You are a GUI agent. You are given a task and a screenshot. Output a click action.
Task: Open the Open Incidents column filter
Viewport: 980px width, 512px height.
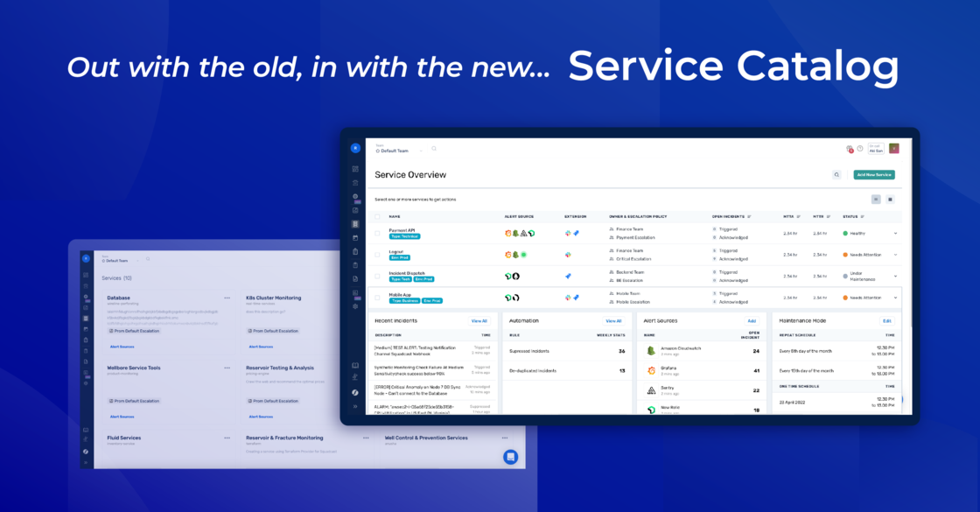(x=749, y=217)
